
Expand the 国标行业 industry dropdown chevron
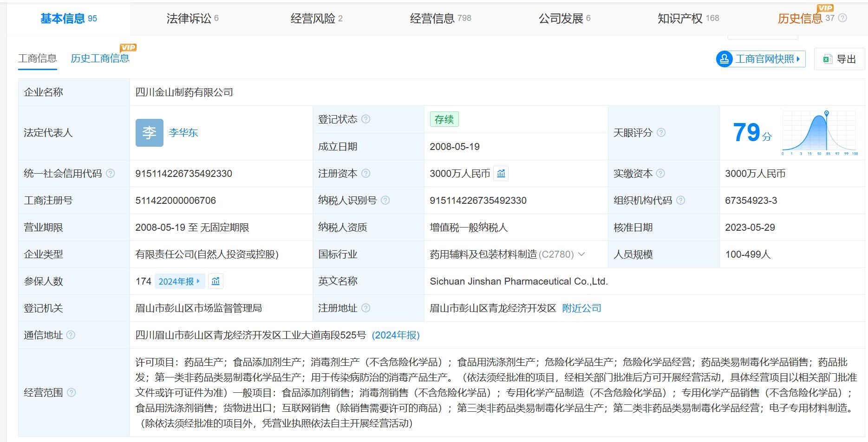point(581,254)
